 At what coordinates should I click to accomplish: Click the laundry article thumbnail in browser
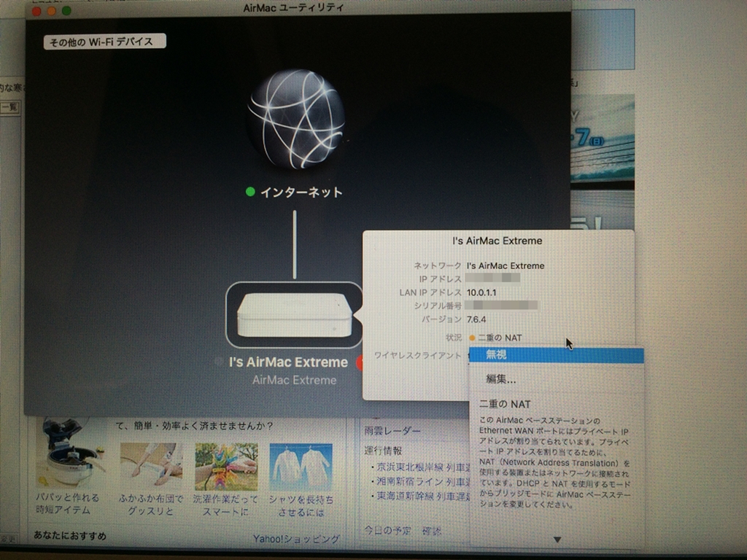coord(226,467)
